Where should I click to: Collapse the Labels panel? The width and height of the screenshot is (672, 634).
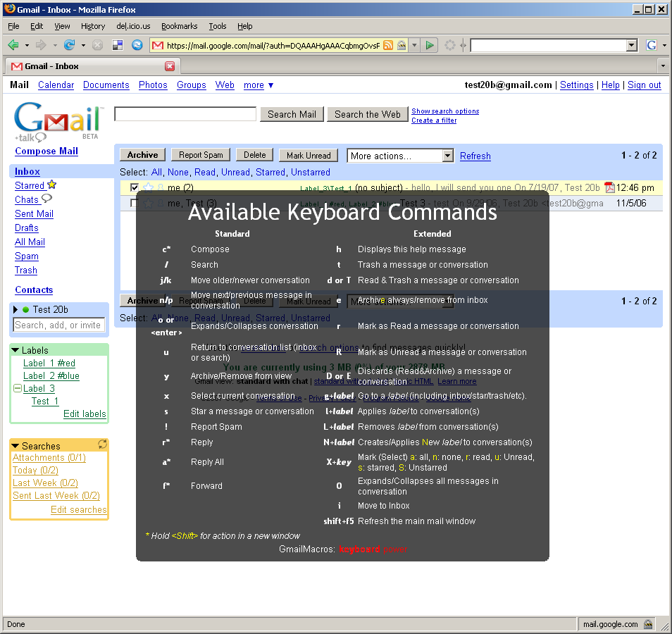coord(15,350)
